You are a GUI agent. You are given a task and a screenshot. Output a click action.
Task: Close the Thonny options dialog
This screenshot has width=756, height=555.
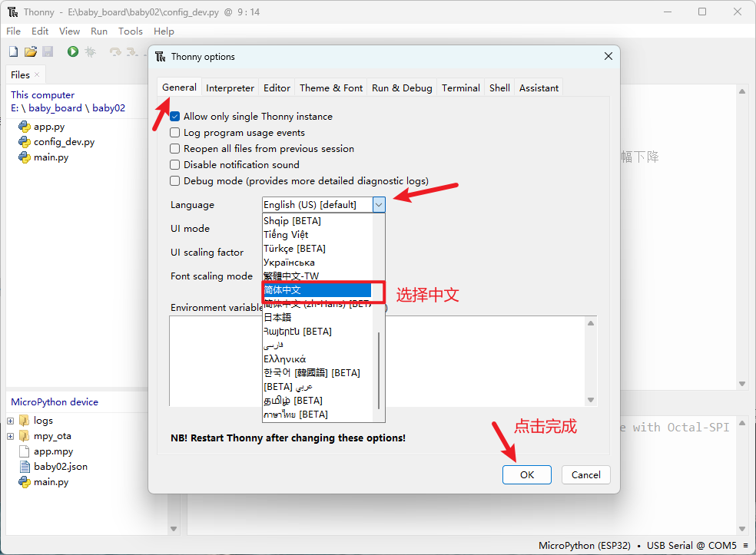608,56
